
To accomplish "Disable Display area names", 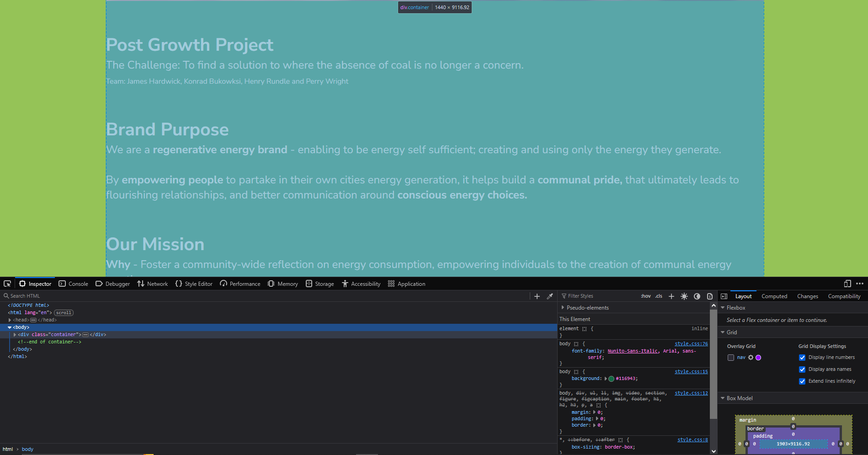I will [802, 369].
